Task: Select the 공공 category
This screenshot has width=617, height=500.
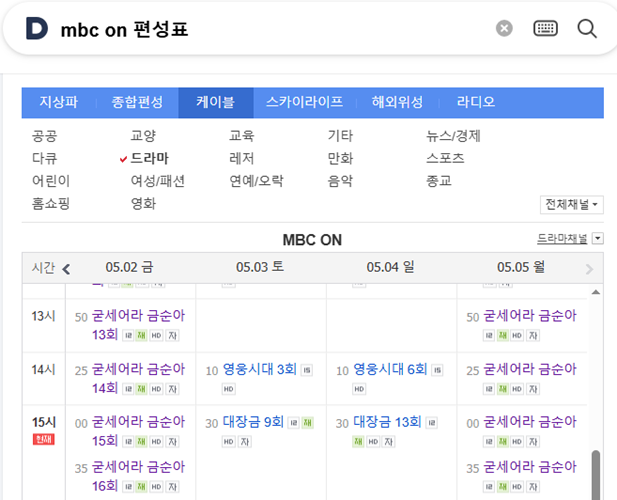Action: pos(44,136)
